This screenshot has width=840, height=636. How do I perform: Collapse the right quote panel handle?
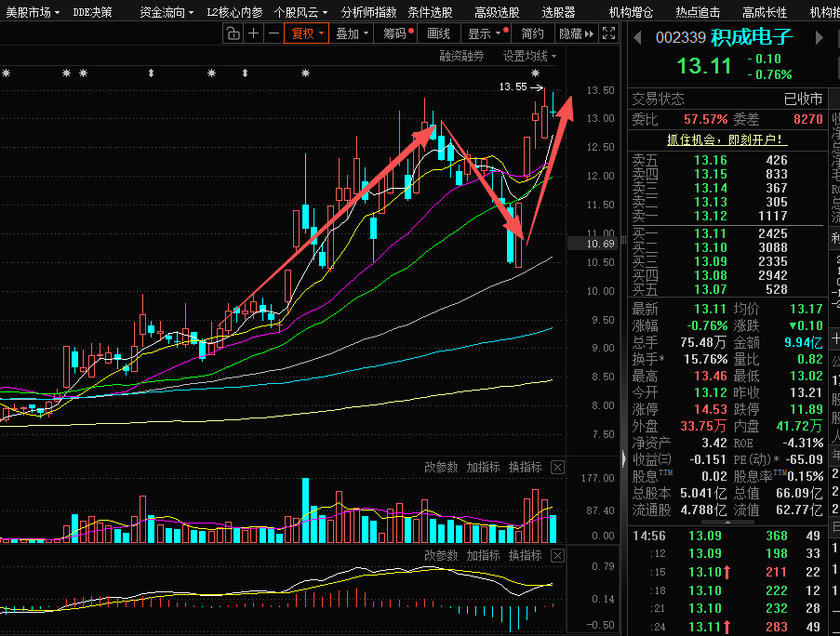tap(623, 458)
